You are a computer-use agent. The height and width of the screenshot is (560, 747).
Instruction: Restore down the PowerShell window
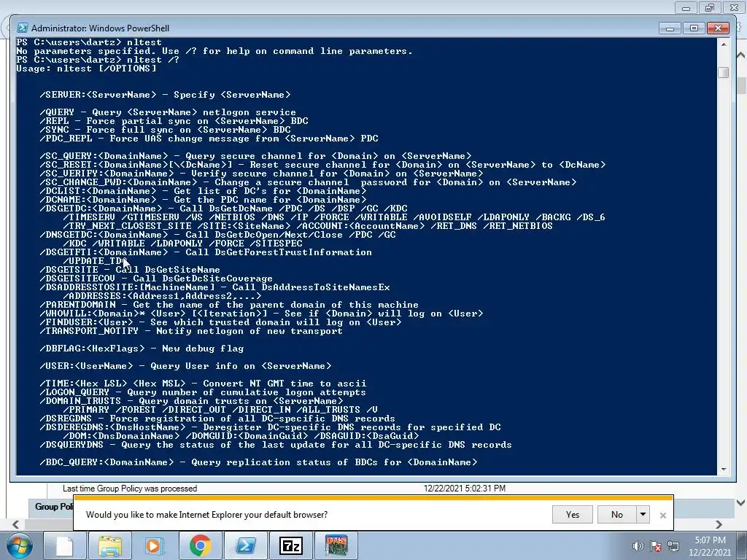coord(694,28)
